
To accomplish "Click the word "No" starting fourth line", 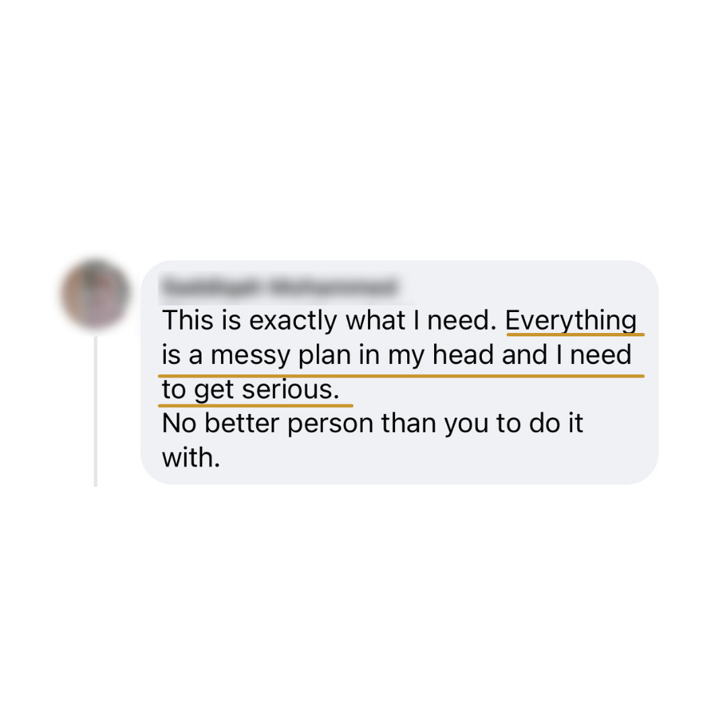I will 179,423.
